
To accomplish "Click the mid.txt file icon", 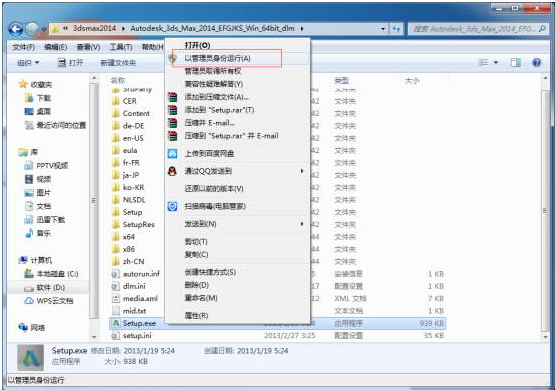I will 116,311.
